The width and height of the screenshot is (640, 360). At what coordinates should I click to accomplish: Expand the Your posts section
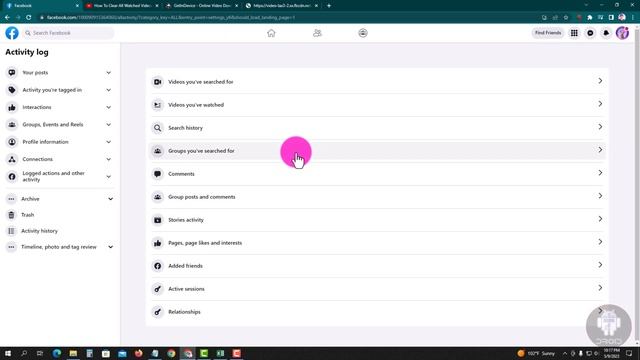109,73
